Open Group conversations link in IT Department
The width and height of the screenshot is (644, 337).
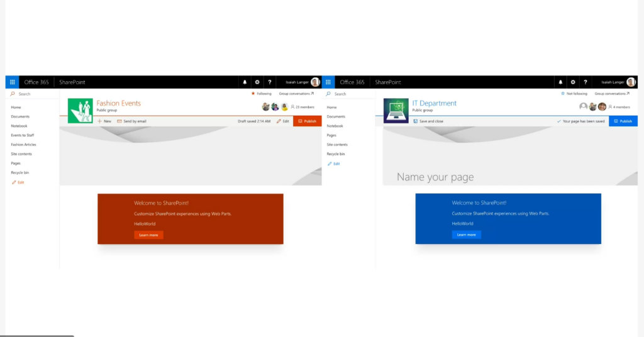point(612,94)
